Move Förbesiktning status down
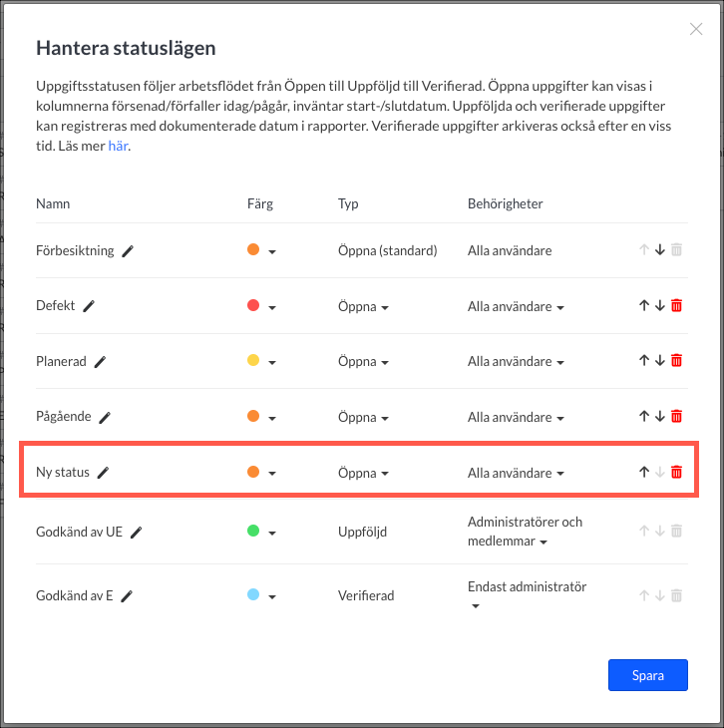This screenshot has height=728, width=724. coord(659,250)
